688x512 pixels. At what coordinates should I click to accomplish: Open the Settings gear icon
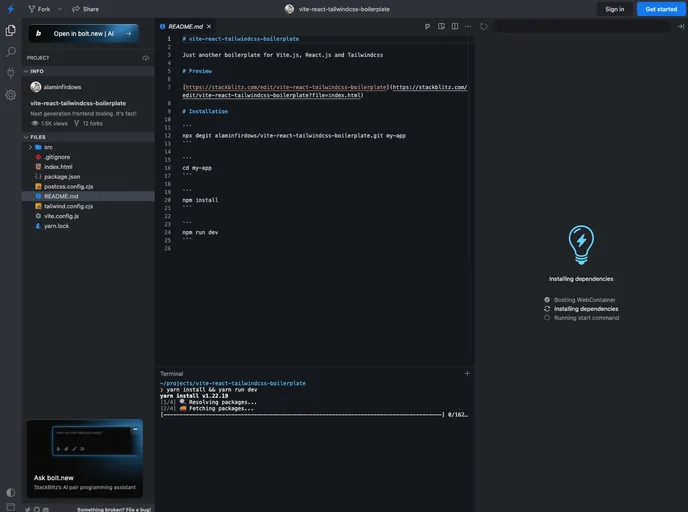[x=11, y=95]
